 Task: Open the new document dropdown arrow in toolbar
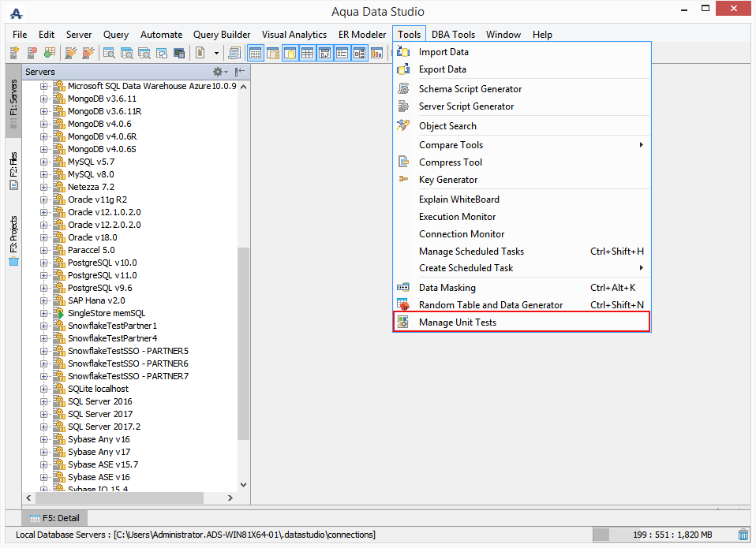pos(216,53)
